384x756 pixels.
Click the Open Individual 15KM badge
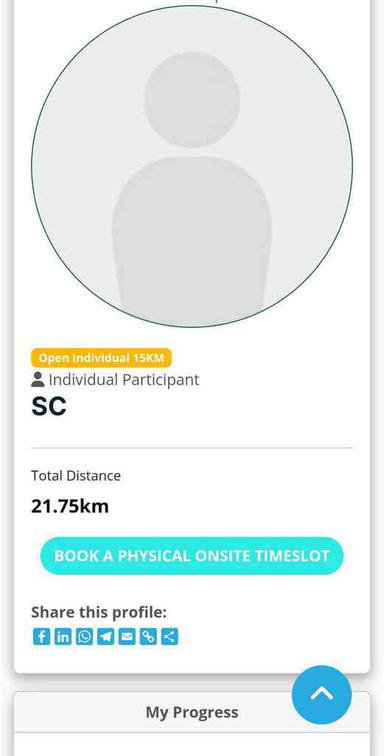101,358
